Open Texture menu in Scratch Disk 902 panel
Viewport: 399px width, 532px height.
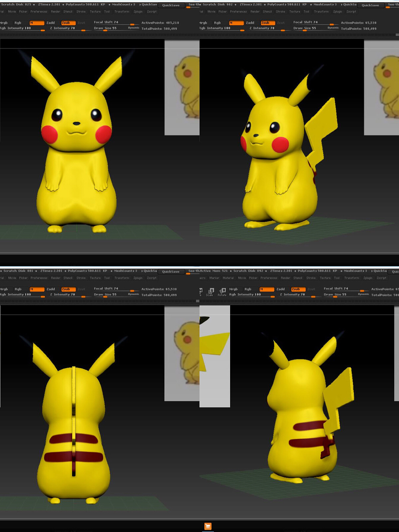295,11
